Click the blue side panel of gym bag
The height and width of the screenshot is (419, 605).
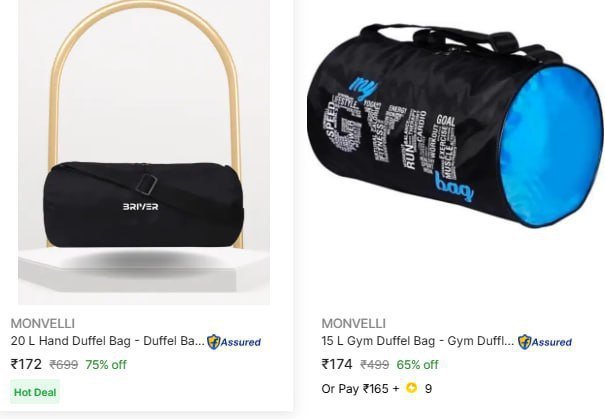(552, 147)
